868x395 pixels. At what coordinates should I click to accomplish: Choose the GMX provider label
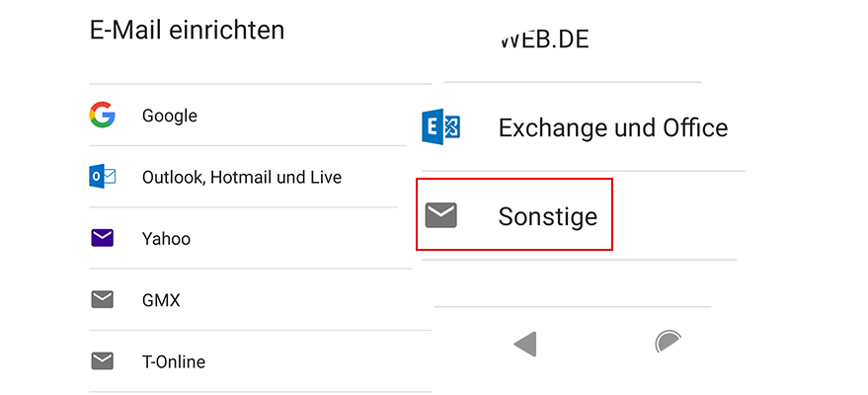click(x=161, y=300)
